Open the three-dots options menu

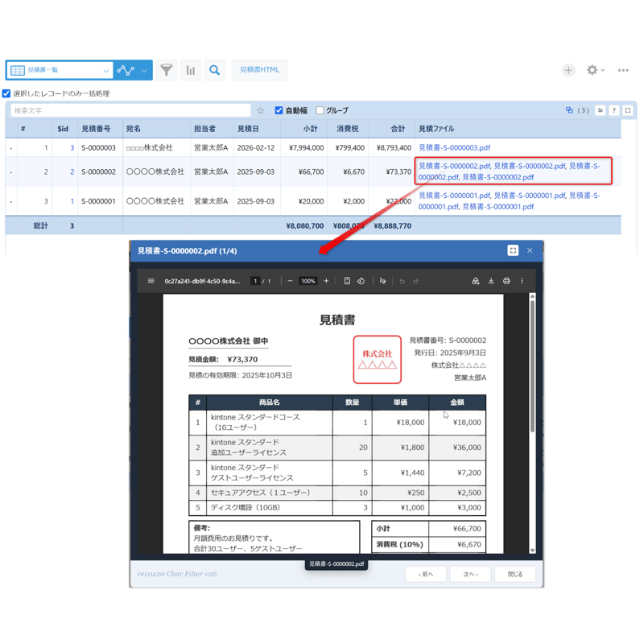[x=623, y=70]
